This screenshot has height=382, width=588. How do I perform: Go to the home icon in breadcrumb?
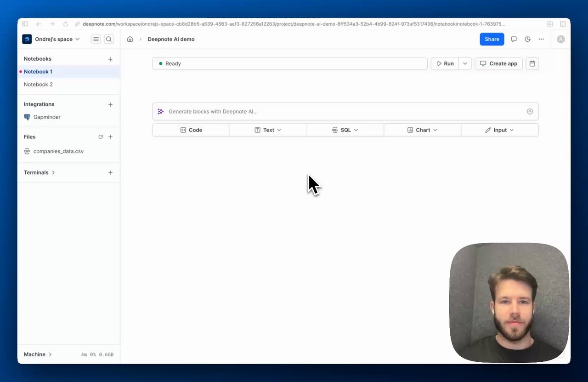pos(130,39)
